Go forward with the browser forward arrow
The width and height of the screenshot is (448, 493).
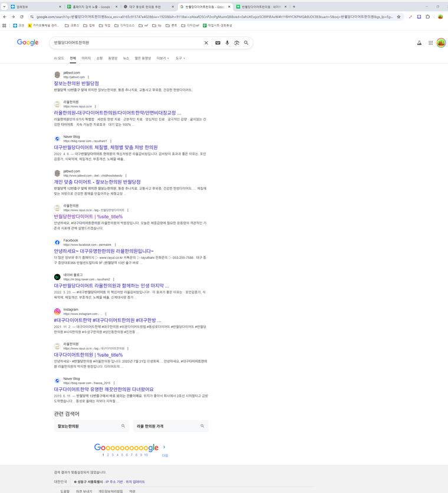[x=13, y=17]
